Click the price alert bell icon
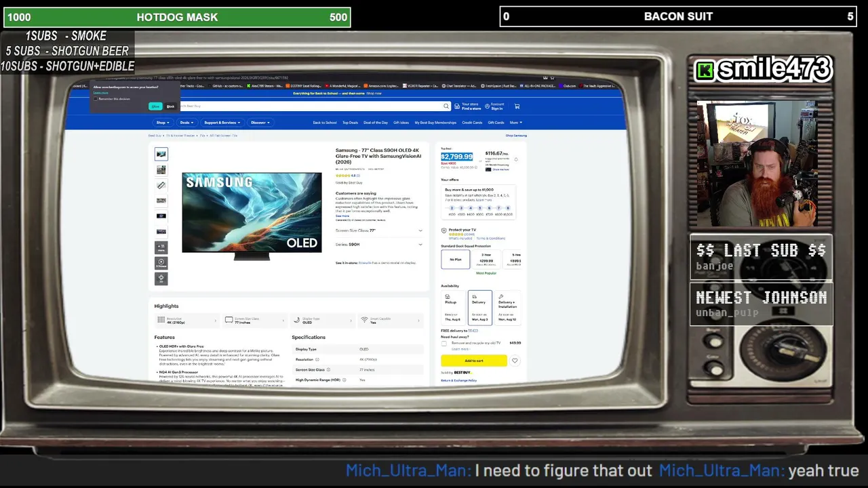Screen dimensions: 868x488 tap(516, 160)
